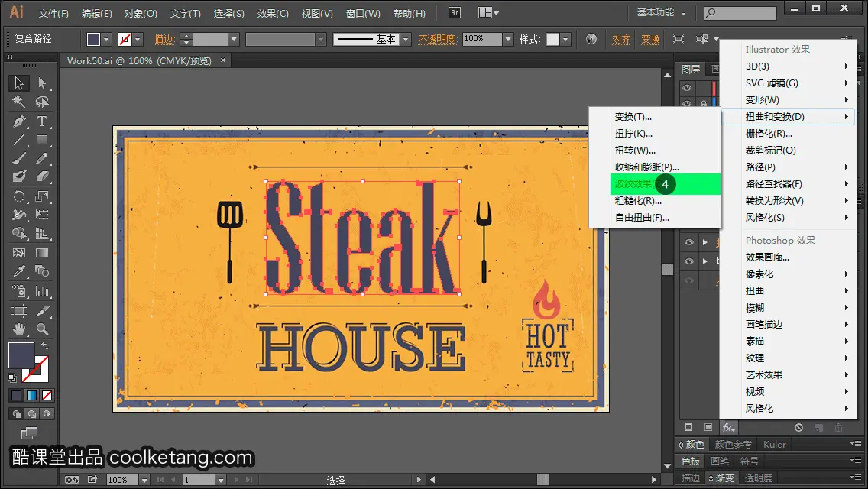Open the opacity 100% dropdown
Viewport: 868px width, 489px height.
508,39
